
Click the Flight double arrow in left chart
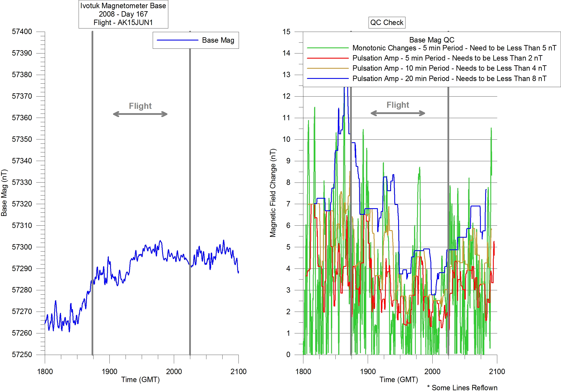(x=140, y=114)
